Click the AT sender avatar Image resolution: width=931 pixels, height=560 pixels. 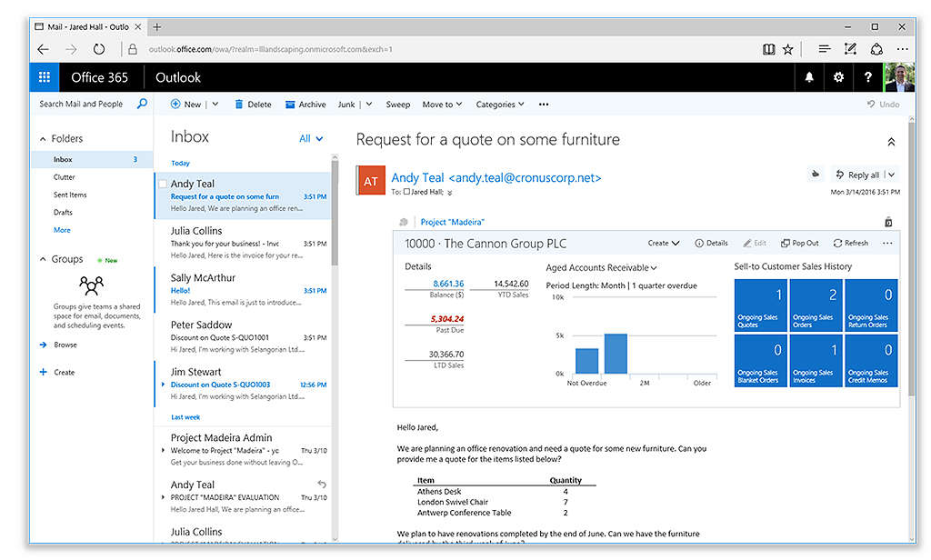pyautogui.click(x=371, y=181)
